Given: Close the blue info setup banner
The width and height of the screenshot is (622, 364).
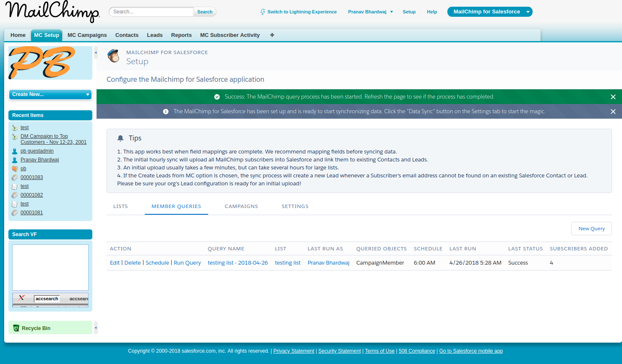Looking at the screenshot, I should [613, 112].
